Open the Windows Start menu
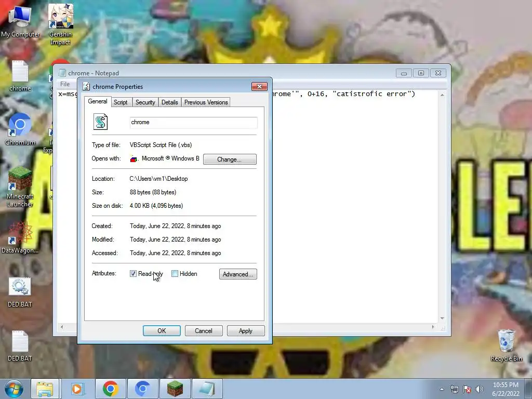The width and height of the screenshot is (532, 399). pyautogui.click(x=14, y=389)
